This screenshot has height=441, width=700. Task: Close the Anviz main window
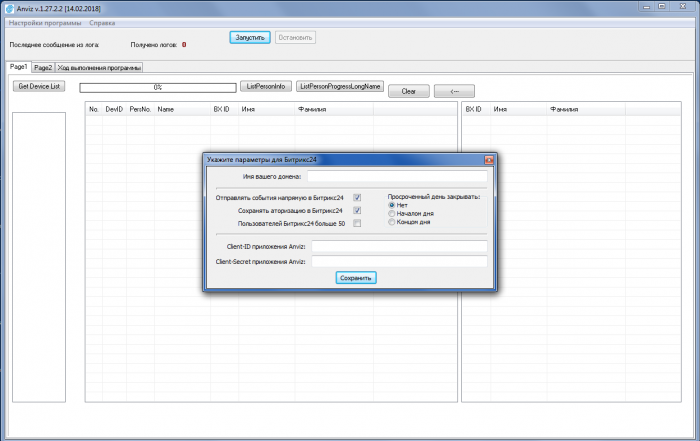click(x=683, y=7)
